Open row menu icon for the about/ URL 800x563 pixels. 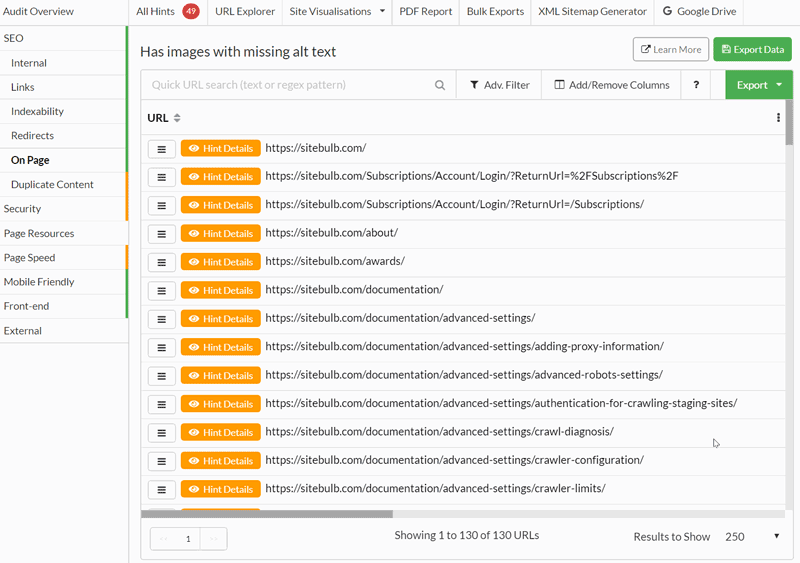tap(162, 234)
